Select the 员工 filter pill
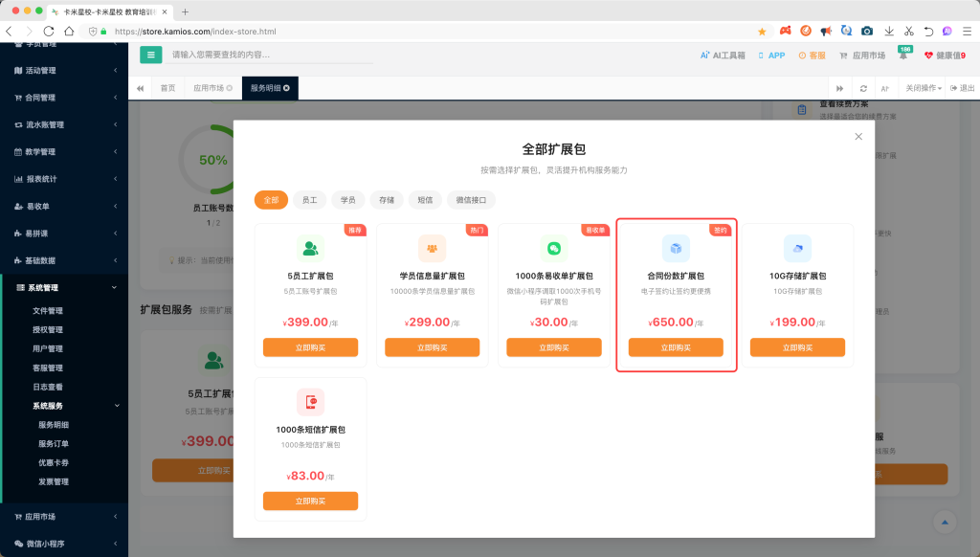This screenshot has height=557, width=980. point(309,200)
